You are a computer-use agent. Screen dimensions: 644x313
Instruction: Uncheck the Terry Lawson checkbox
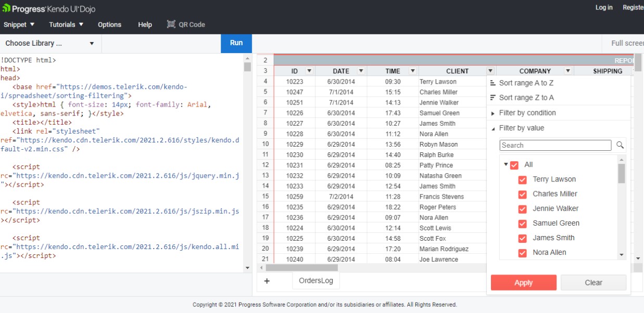[x=523, y=179]
